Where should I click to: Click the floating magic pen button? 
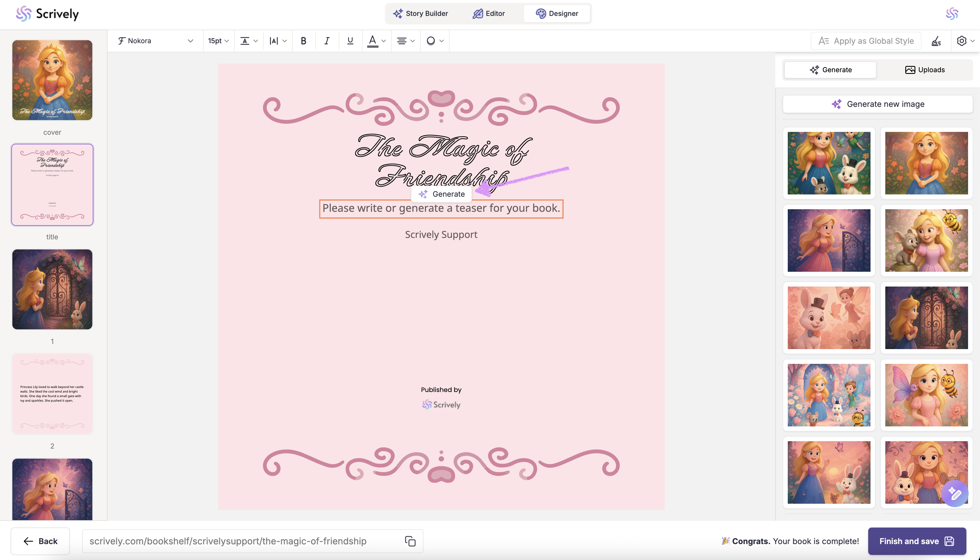coord(955,493)
